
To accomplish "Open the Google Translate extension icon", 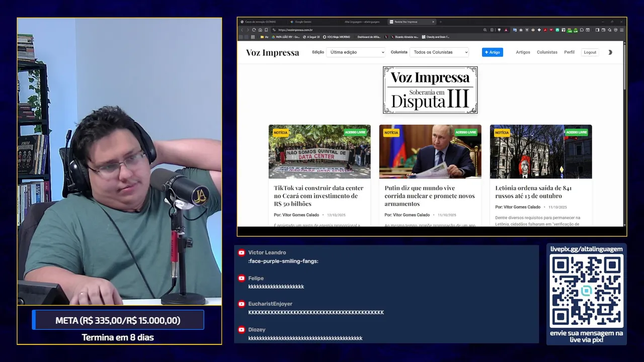I will [x=515, y=30].
